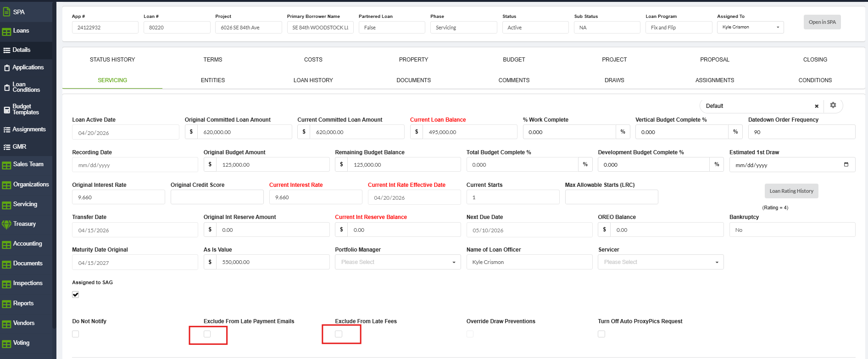Click the Organizations sidebar icon
The height and width of the screenshot is (359, 868).
click(x=6, y=185)
